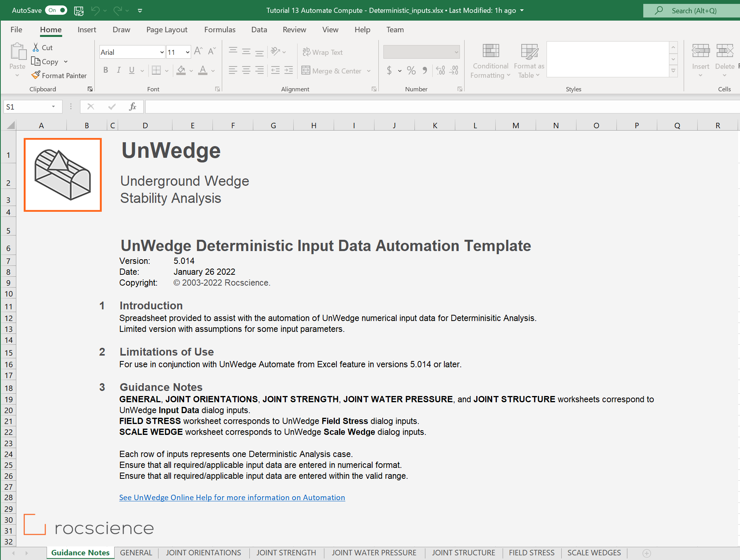This screenshot has width=740, height=560.
Task: Click the Name Box showing S1
Action: 33,107
